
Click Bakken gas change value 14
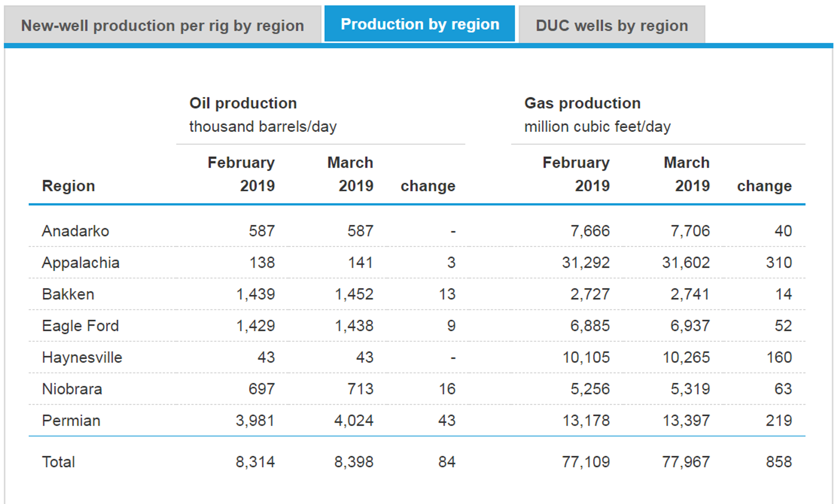[784, 294]
